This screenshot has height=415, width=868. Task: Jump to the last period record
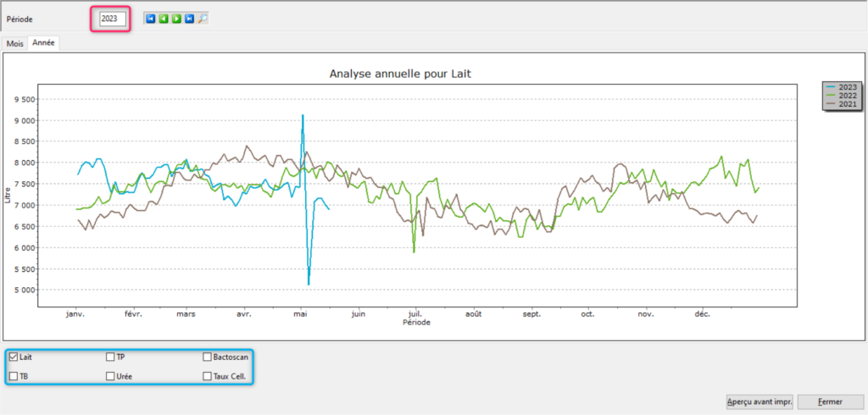(189, 19)
